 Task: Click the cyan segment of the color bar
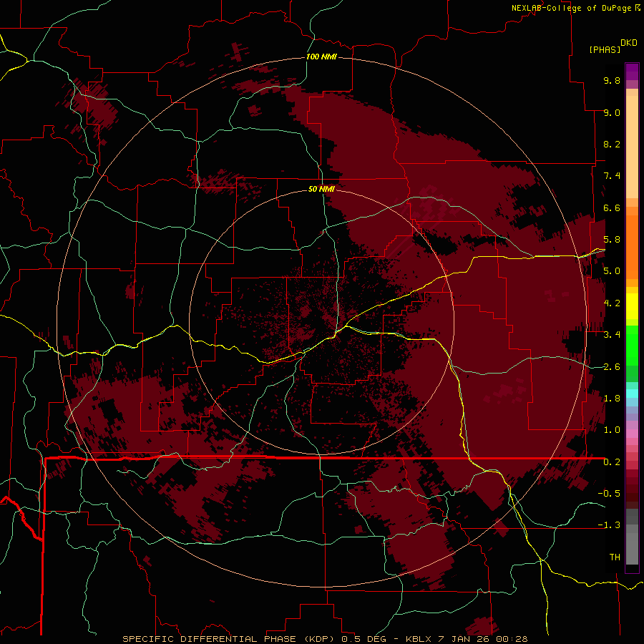pyautogui.click(x=632, y=394)
